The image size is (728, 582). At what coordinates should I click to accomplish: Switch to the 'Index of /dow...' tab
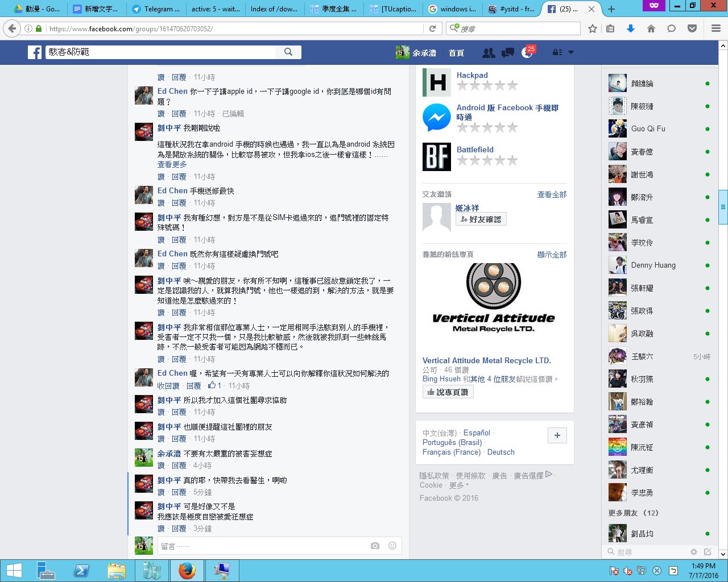point(274,9)
